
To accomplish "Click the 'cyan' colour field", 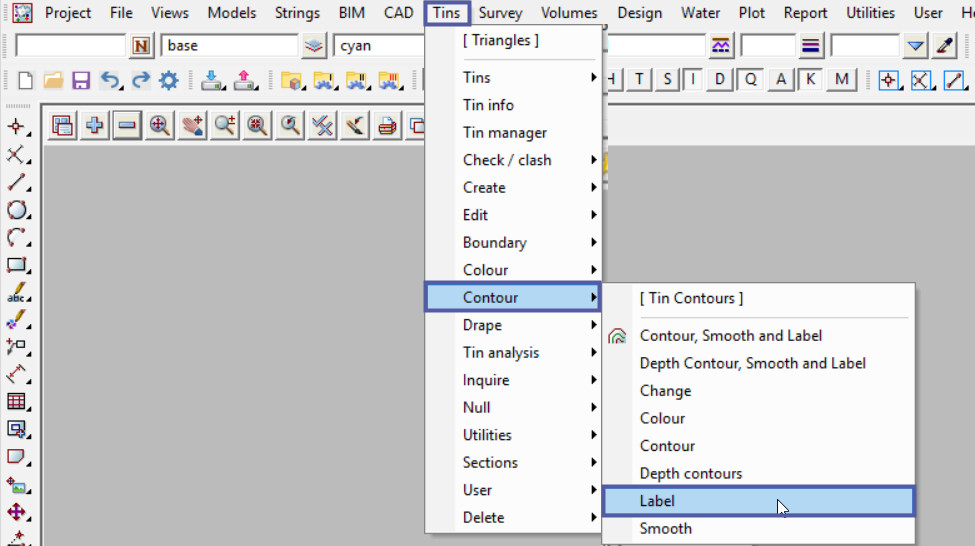I will click(380, 46).
